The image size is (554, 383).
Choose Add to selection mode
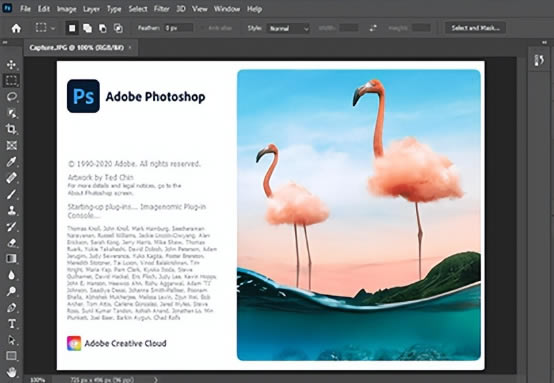pyautogui.click(x=87, y=28)
